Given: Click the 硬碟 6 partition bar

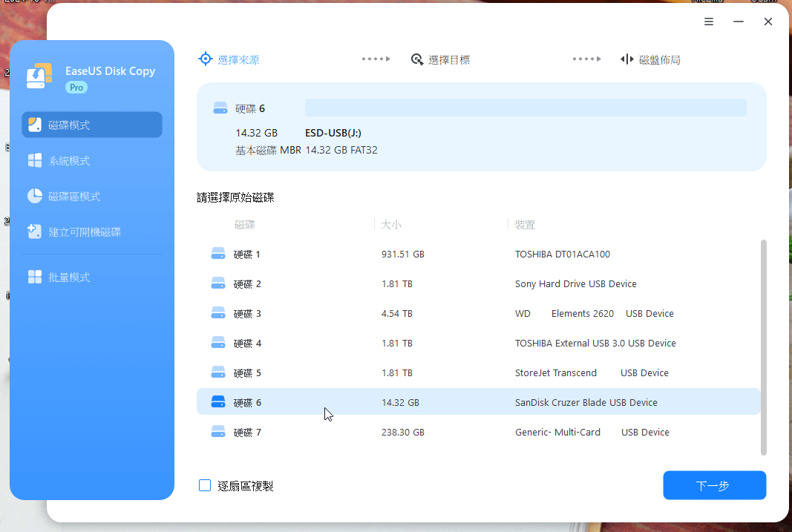Looking at the screenshot, I should click(x=526, y=108).
